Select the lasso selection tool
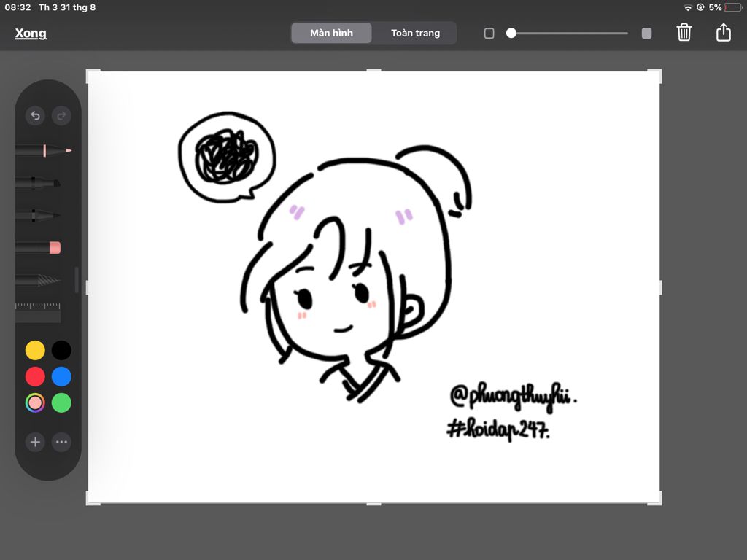Screen dimensions: 747x560 coord(38,280)
